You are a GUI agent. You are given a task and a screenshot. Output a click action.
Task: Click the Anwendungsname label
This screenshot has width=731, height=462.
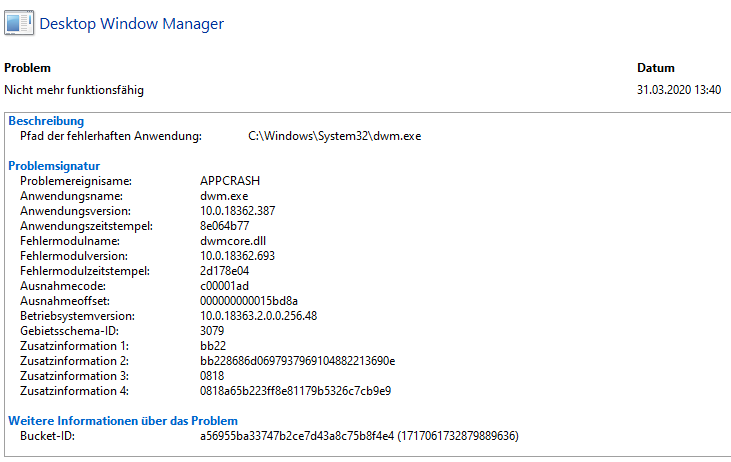[x=71, y=196]
